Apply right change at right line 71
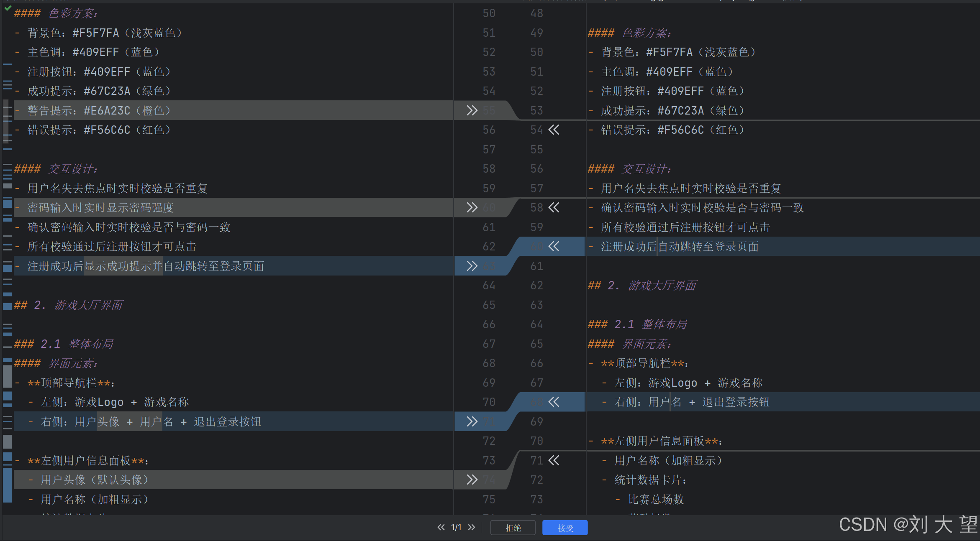The width and height of the screenshot is (980, 541). click(554, 460)
